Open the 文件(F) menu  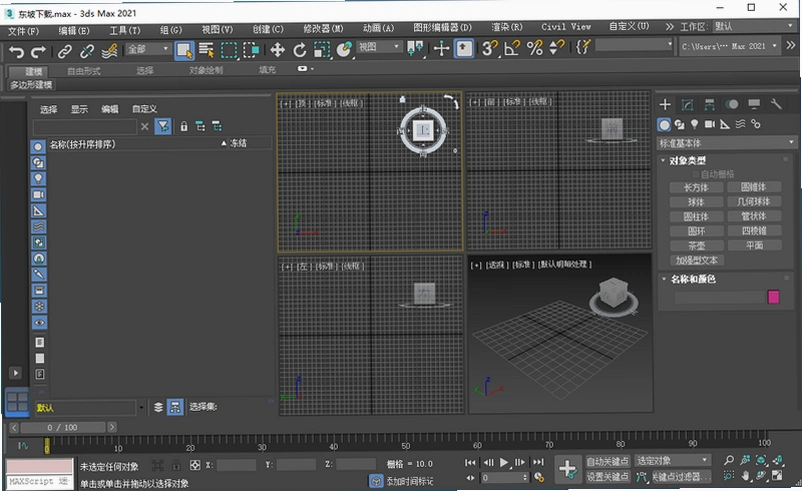(23, 31)
